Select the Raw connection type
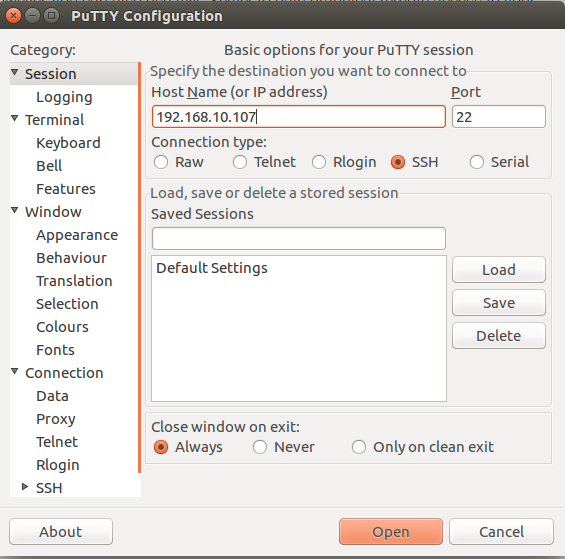This screenshot has height=559, width=565. point(161,162)
